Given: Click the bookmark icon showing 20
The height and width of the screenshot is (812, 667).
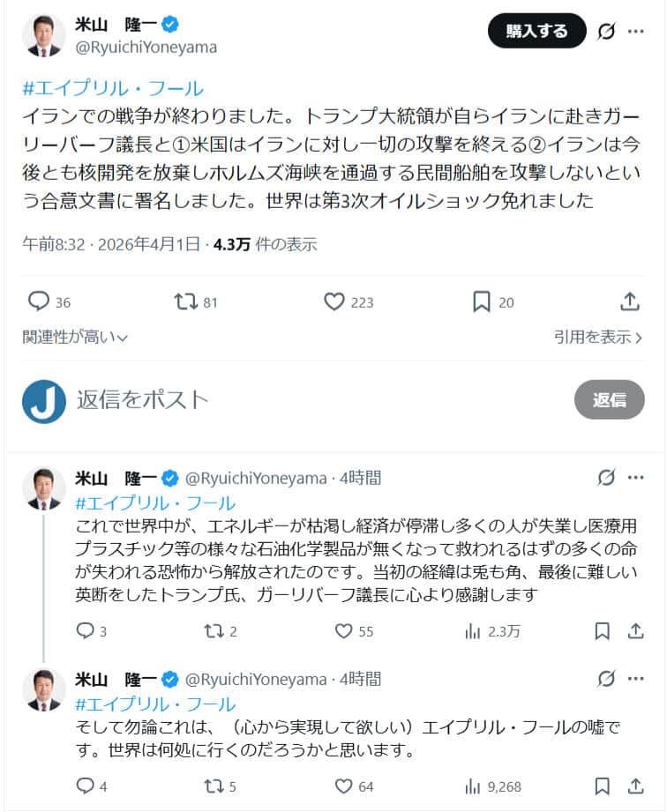Looking at the screenshot, I should click(x=481, y=301).
